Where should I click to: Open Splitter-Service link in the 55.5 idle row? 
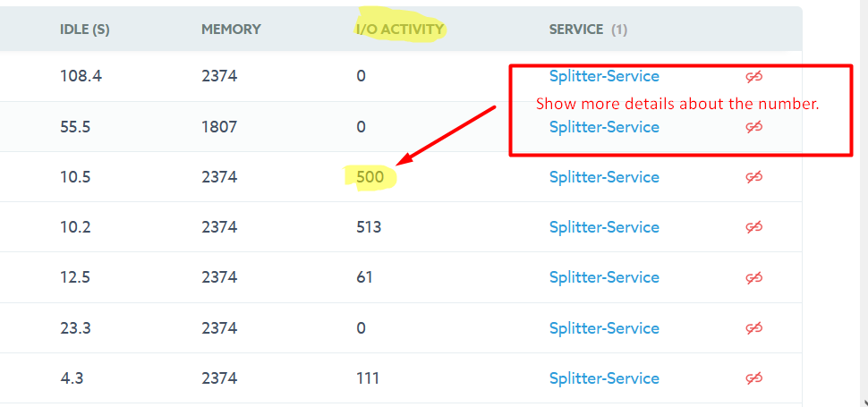tap(604, 127)
